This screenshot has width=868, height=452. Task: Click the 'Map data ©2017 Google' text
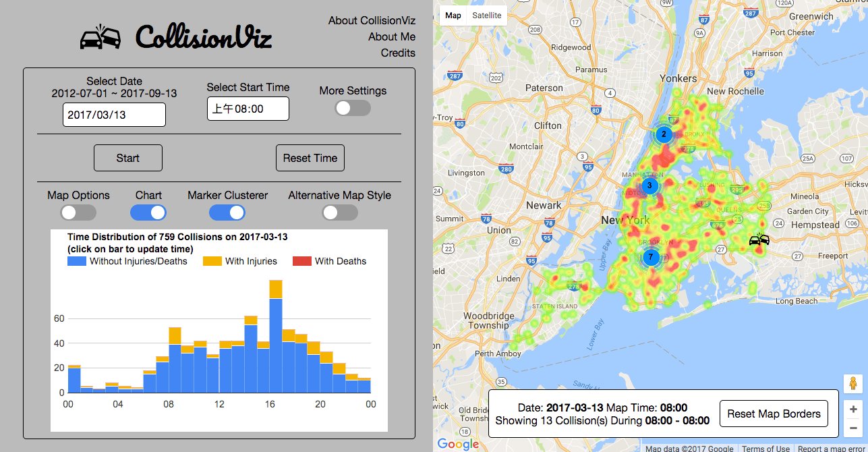click(x=689, y=449)
